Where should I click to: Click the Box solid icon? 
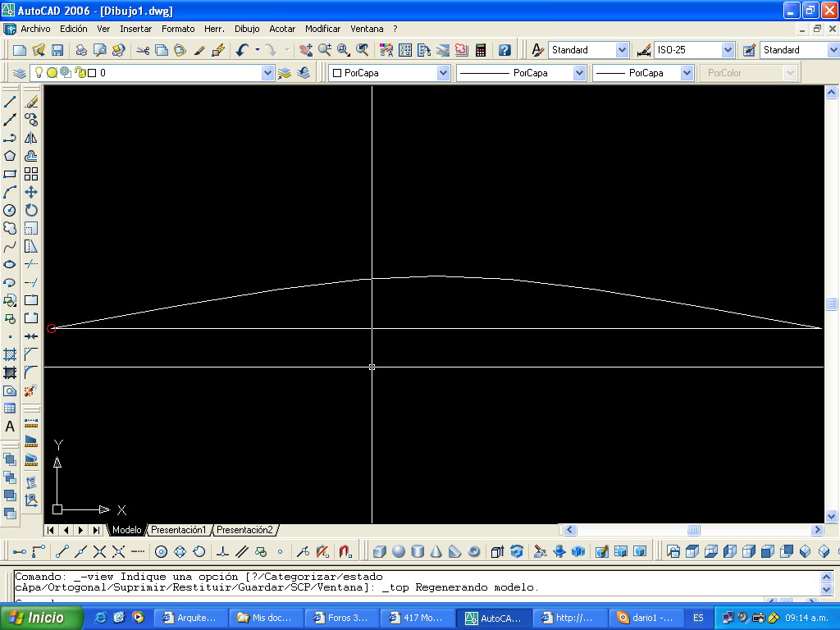379,551
